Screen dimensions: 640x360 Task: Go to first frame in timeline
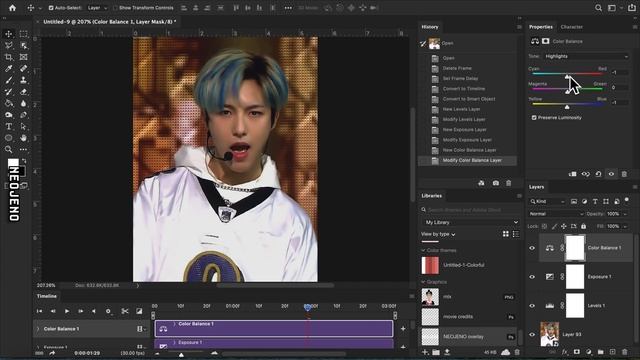(39, 311)
